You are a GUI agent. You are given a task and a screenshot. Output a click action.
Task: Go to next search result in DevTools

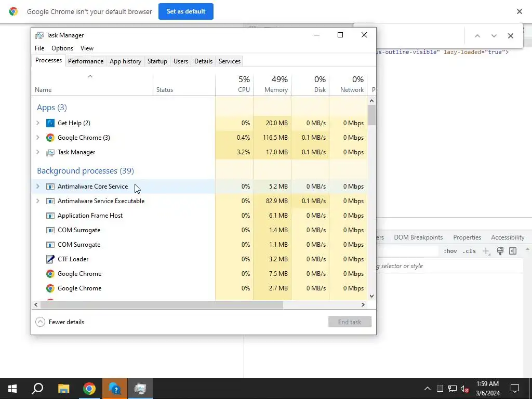pos(494,36)
